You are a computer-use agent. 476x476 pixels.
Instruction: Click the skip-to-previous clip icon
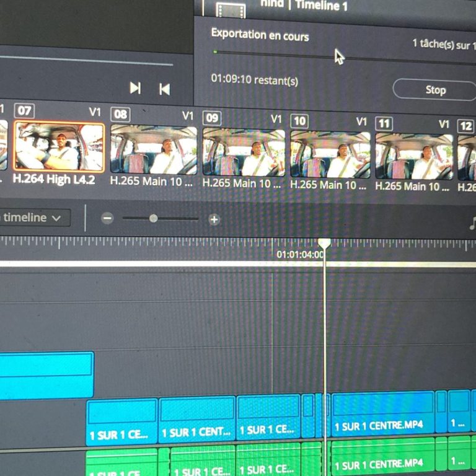[x=164, y=89]
